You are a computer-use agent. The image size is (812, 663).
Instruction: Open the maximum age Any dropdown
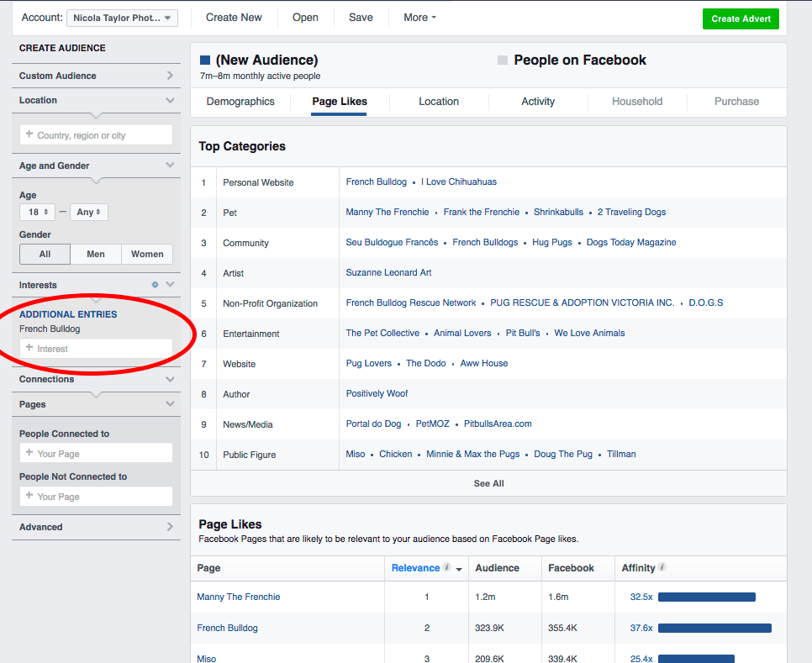(x=88, y=212)
